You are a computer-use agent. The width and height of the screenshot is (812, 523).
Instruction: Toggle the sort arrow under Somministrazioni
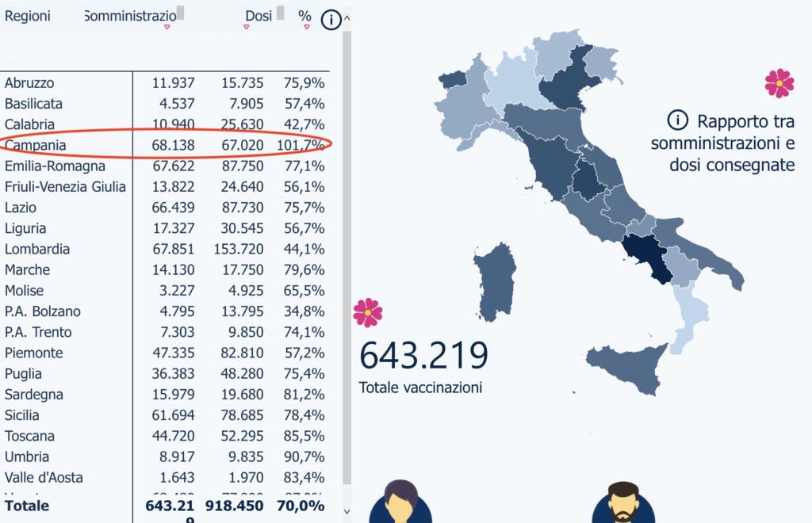tap(167, 27)
